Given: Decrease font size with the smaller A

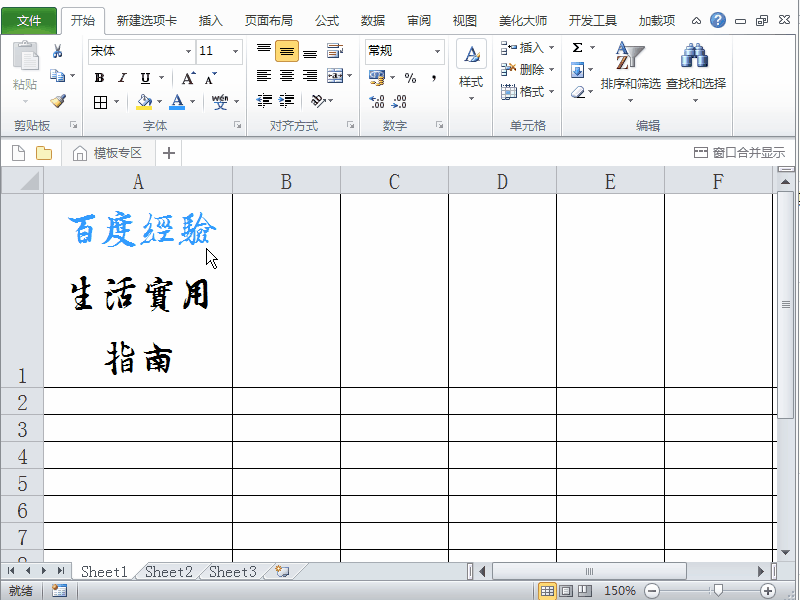Looking at the screenshot, I should [210, 78].
